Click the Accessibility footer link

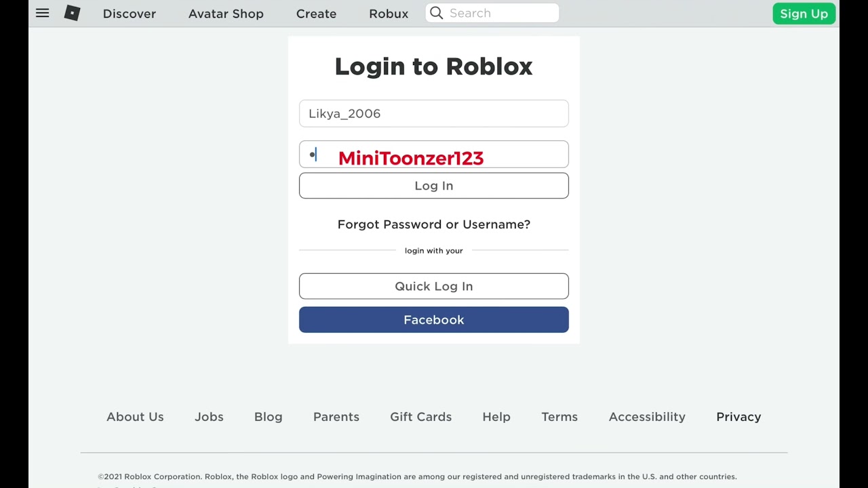[647, 417]
